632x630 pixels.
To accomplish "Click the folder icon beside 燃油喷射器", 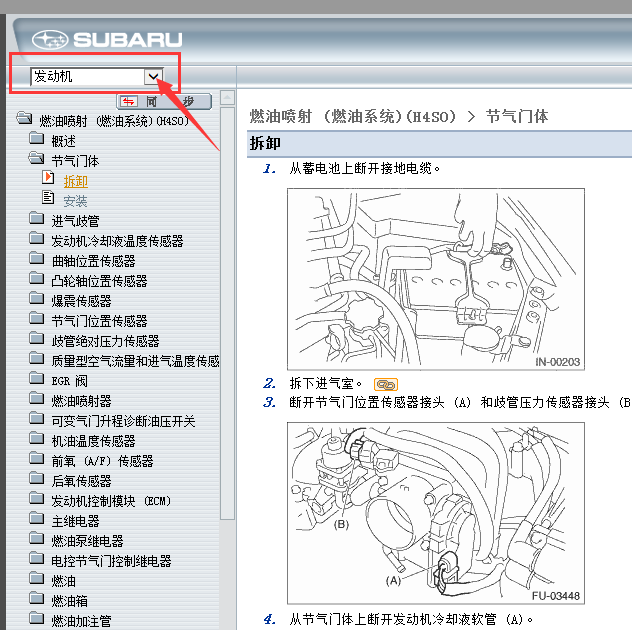I will click(x=36, y=398).
